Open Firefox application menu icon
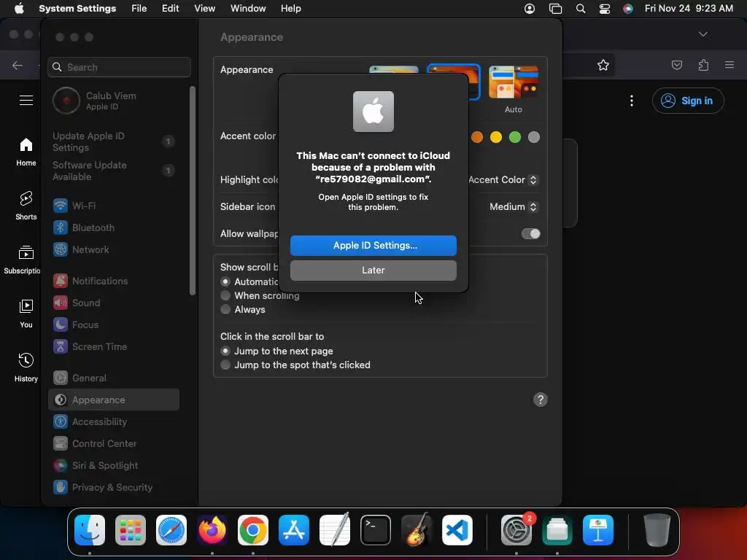 pyautogui.click(x=729, y=65)
